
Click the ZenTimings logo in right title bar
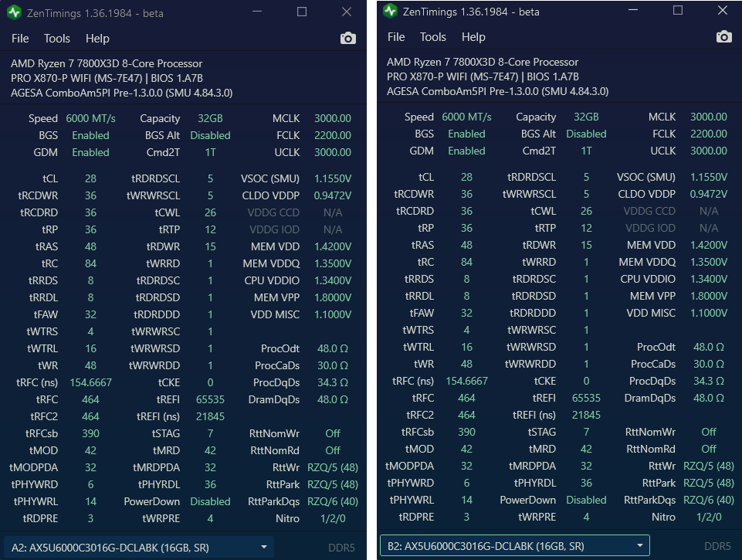tap(389, 11)
